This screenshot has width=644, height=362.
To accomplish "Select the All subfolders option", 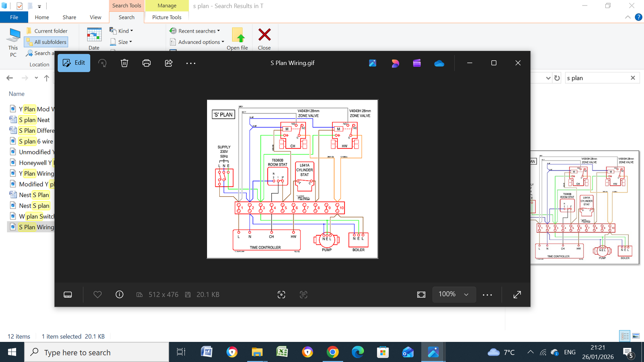I will (46, 42).
